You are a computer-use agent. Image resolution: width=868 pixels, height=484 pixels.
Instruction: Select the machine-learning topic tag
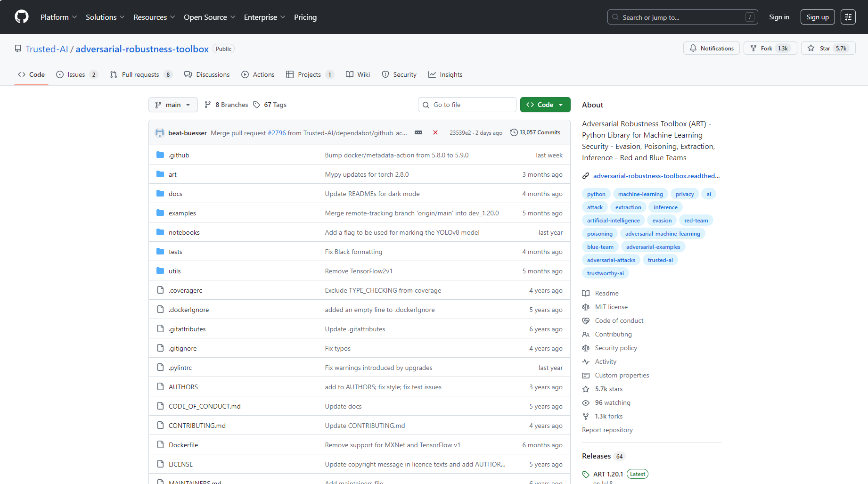click(640, 194)
